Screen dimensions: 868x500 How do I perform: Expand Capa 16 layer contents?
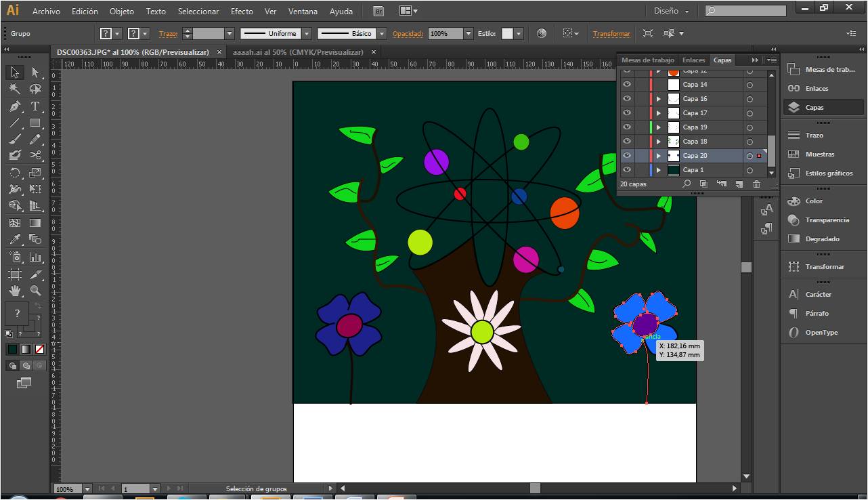[658, 99]
